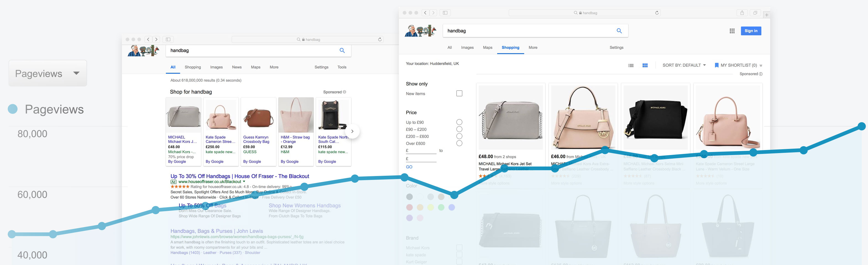Click the Sponsored info icon in left window
Image resolution: width=868 pixels, height=265 pixels.
[x=344, y=92]
